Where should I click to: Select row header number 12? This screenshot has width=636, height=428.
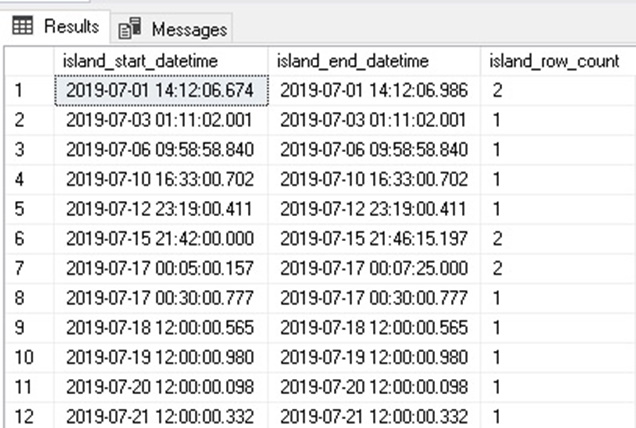click(30, 417)
